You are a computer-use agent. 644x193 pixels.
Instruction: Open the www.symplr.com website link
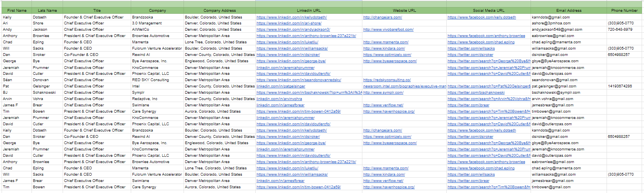(383, 93)
